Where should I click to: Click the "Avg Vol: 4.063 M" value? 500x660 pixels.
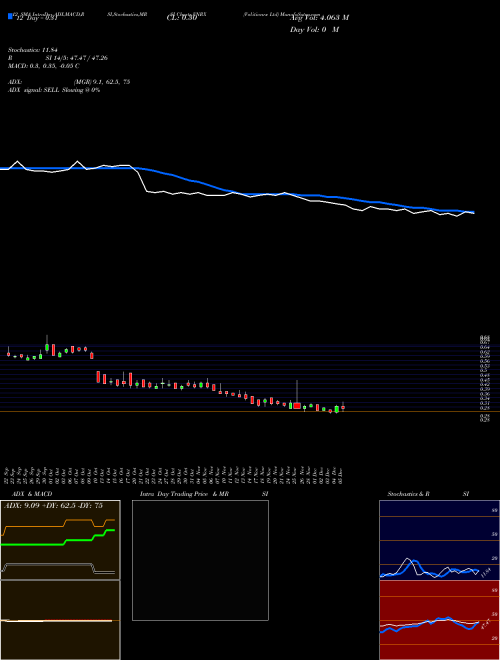click(319, 18)
